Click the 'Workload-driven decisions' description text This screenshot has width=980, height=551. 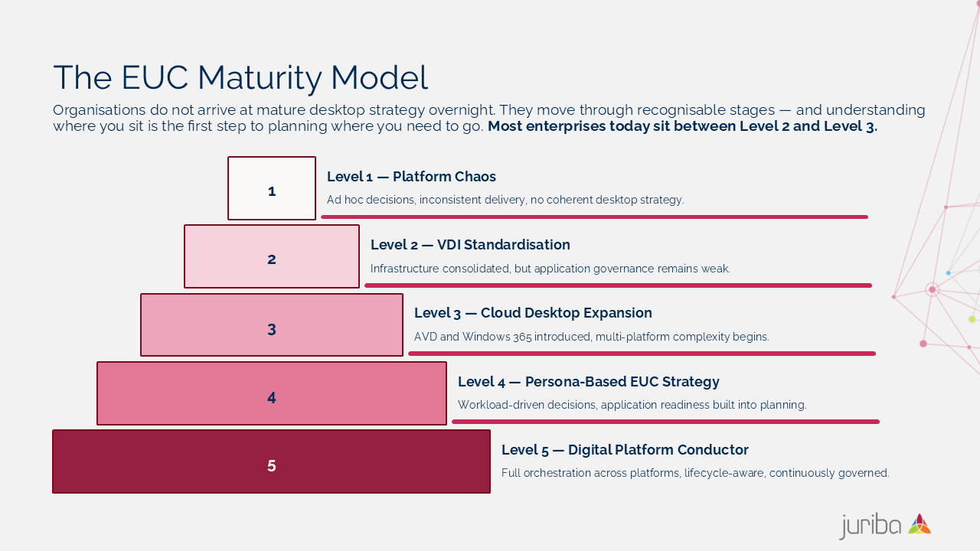[x=632, y=405]
